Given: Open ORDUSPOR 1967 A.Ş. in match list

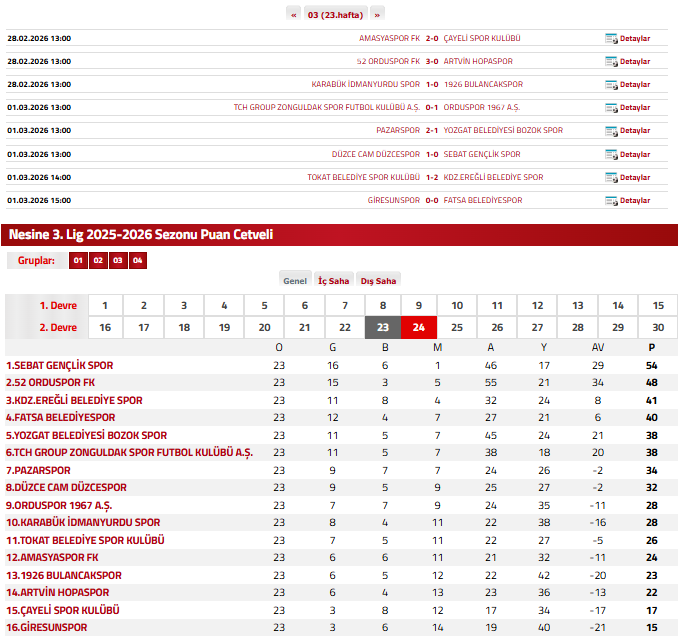Looking at the screenshot, I should tap(482, 107).
